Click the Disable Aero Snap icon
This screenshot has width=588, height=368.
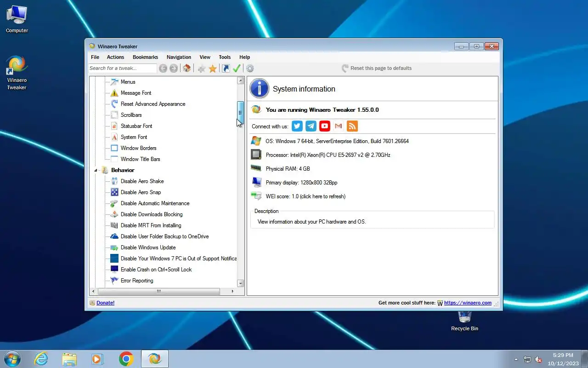pyautogui.click(x=114, y=192)
